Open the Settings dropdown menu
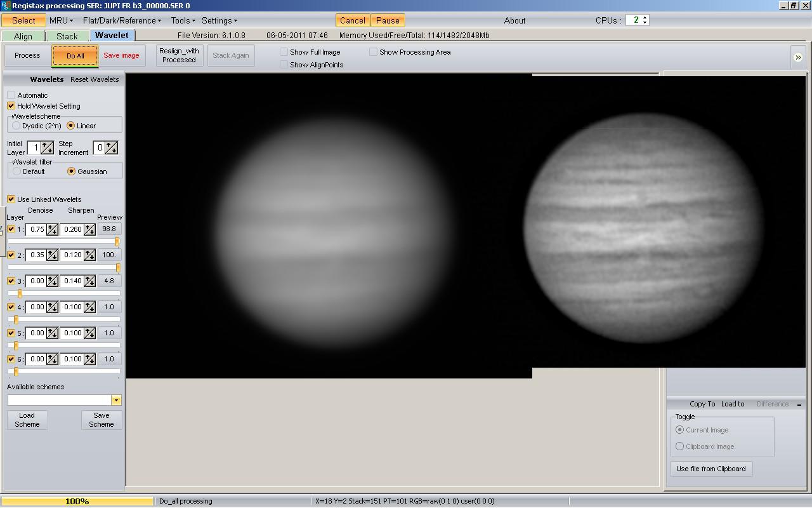The width and height of the screenshot is (812, 508). pos(219,20)
